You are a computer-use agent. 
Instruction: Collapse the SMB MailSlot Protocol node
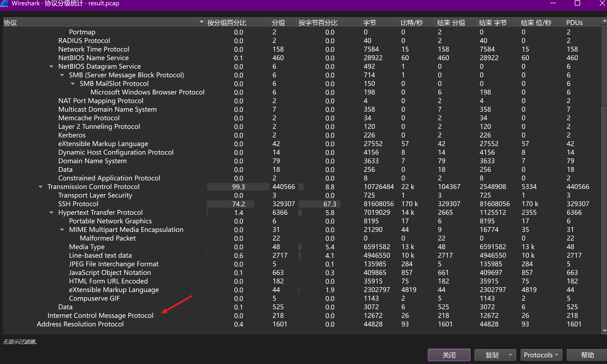click(x=72, y=84)
